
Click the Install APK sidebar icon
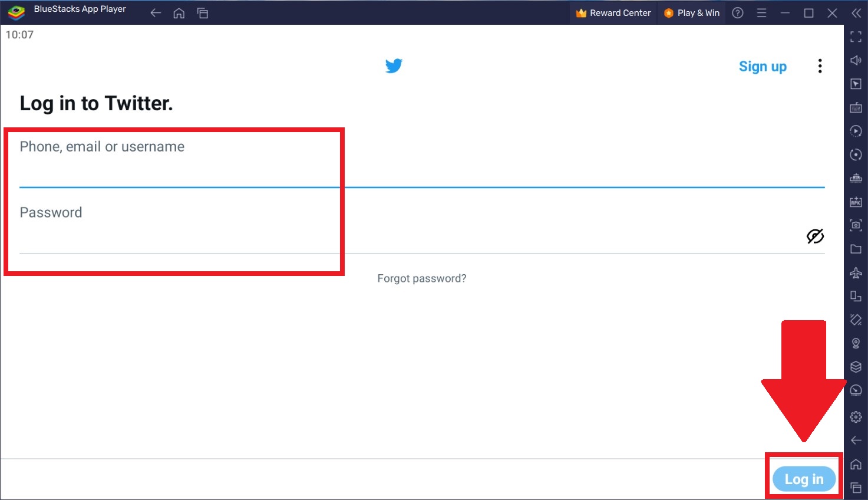[856, 202]
